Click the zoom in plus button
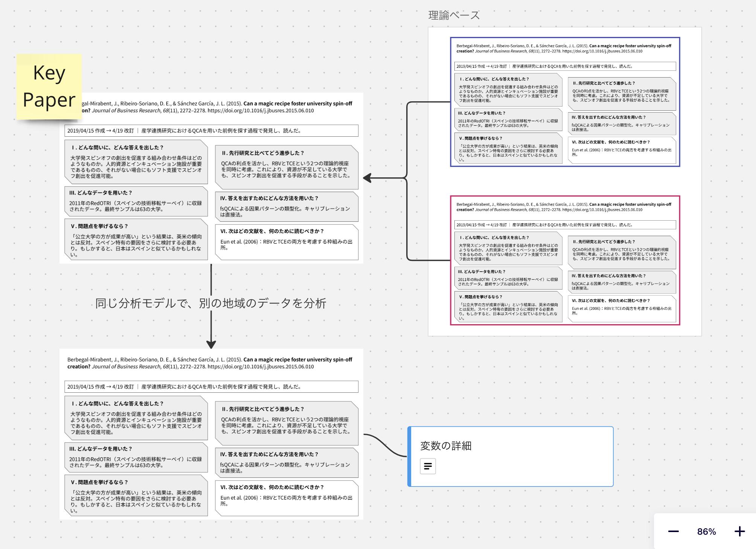The height and width of the screenshot is (549, 756). [739, 531]
